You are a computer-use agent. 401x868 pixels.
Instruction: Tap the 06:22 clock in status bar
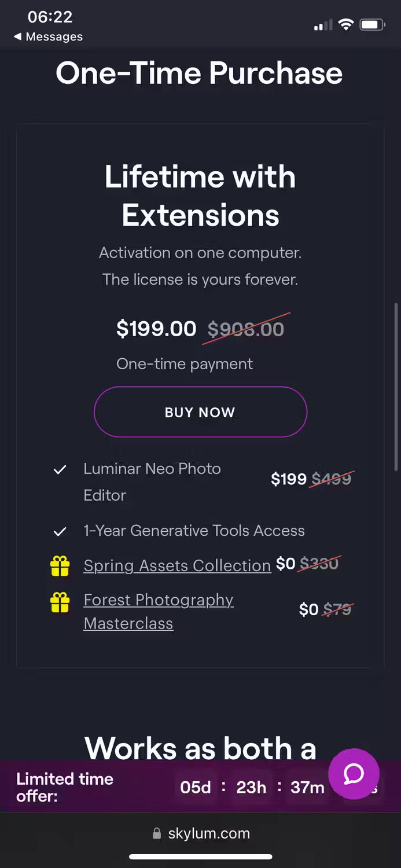(x=50, y=17)
